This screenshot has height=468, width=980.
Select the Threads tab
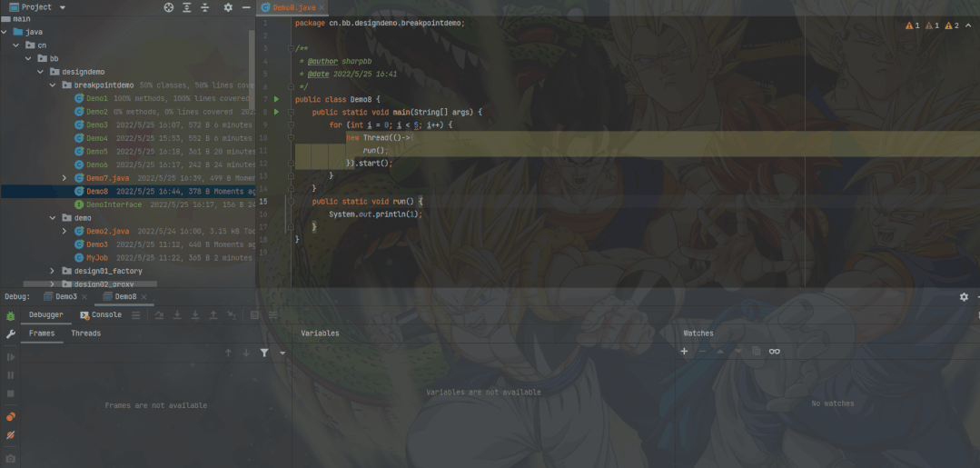click(x=85, y=334)
